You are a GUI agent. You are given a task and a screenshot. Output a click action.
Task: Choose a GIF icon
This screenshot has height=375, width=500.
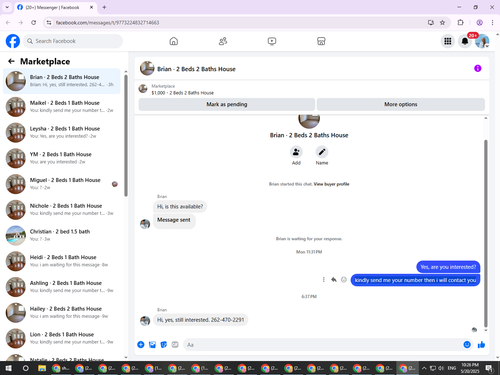point(175,345)
